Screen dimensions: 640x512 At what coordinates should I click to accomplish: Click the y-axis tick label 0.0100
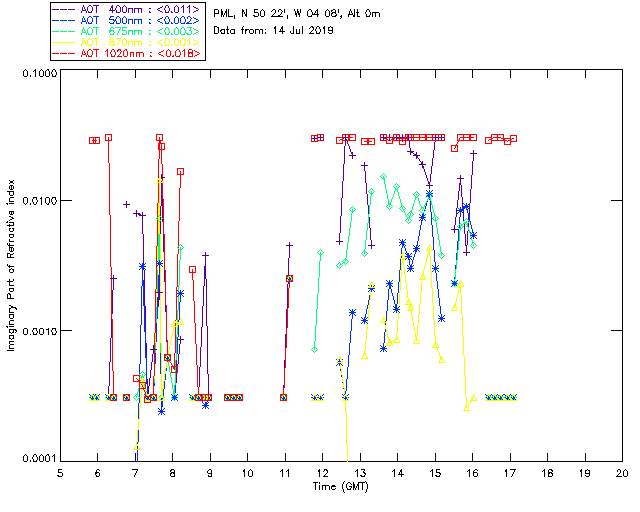coord(40,201)
